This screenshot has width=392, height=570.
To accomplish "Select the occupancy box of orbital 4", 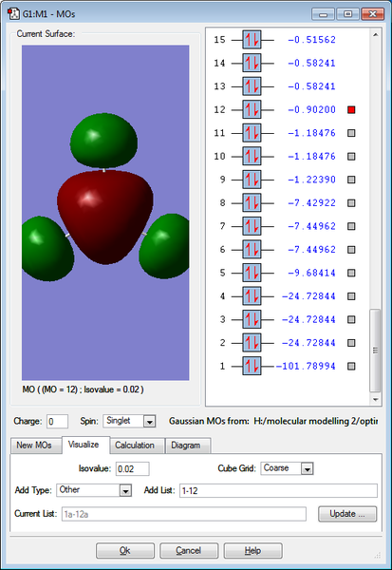I will tap(252, 296).
